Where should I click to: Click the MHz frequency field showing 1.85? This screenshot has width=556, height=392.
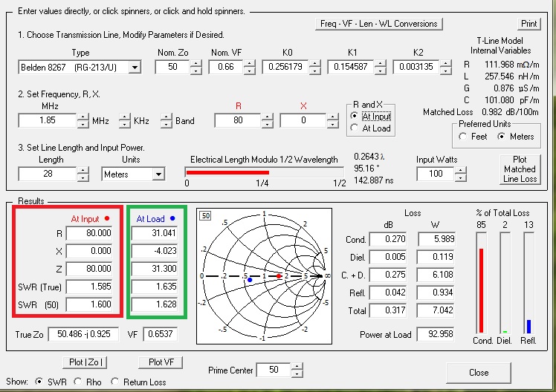tap(48, 121)
